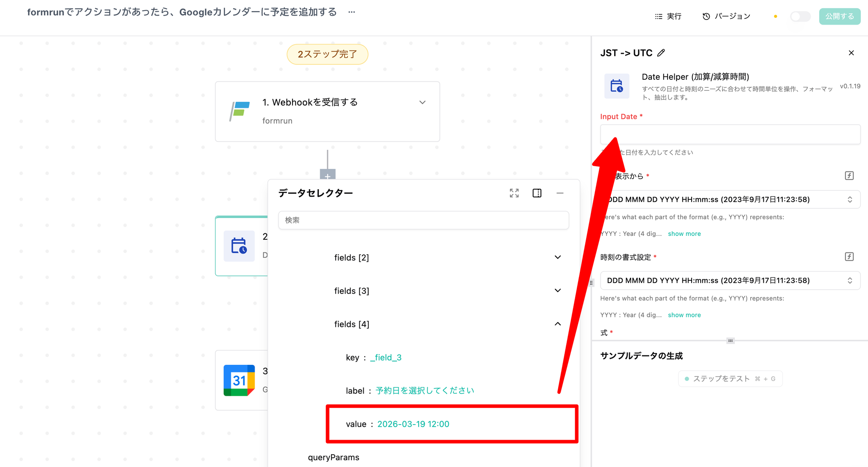Image resolution: width=868 pixels, height=467 pixels.
Task: Click the formrun flag icon in step 1
Action: point(239,111)
